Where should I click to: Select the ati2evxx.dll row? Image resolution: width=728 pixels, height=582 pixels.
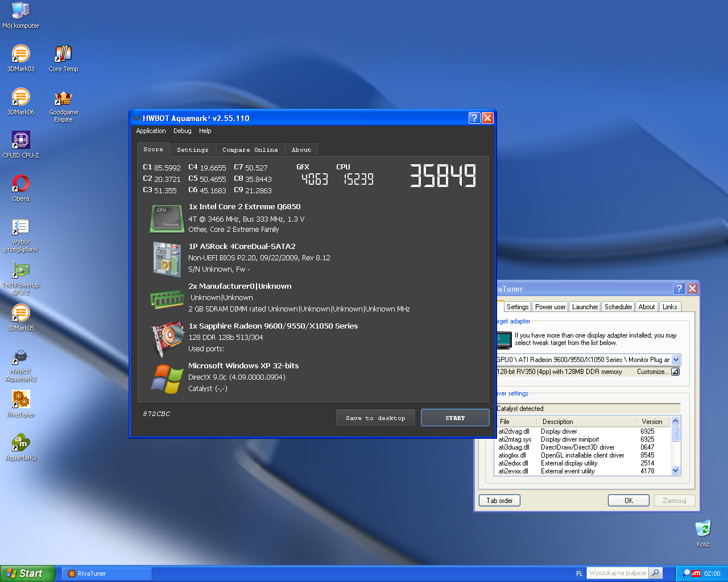point(584,471)
